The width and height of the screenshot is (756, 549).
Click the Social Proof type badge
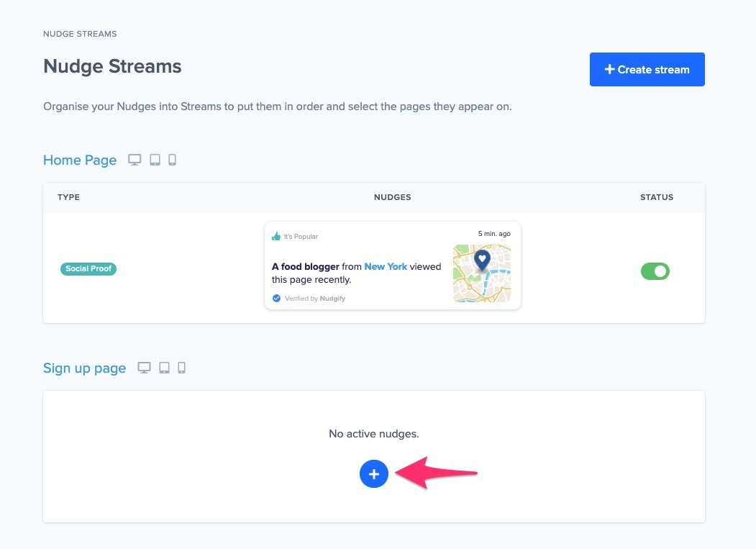tap(88, 268)
